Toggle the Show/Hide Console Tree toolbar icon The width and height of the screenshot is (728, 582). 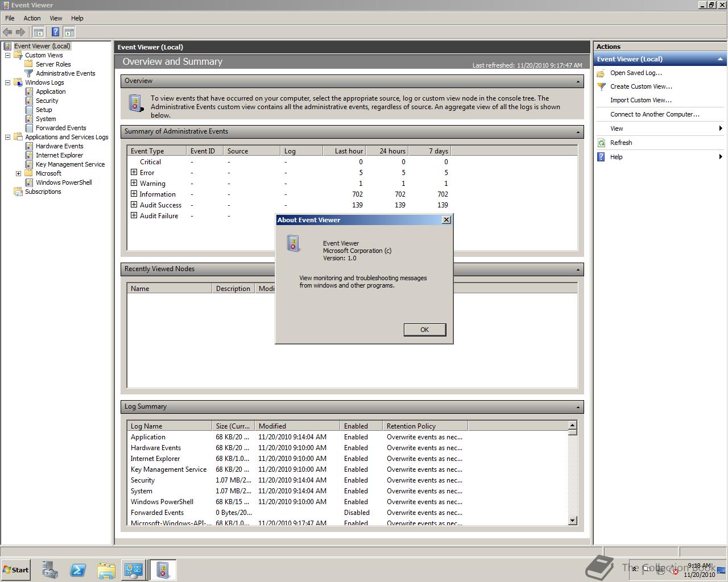tap(38, 32)
